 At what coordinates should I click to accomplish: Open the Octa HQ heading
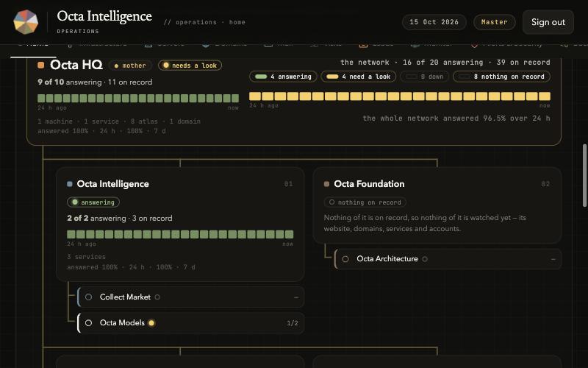(x=76, y=65)
